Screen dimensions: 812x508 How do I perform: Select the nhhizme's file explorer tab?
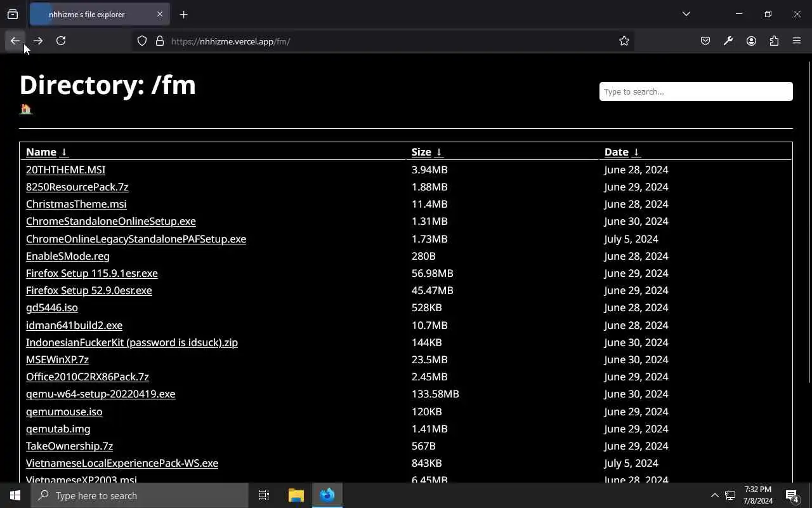click(x=98, y=14)
